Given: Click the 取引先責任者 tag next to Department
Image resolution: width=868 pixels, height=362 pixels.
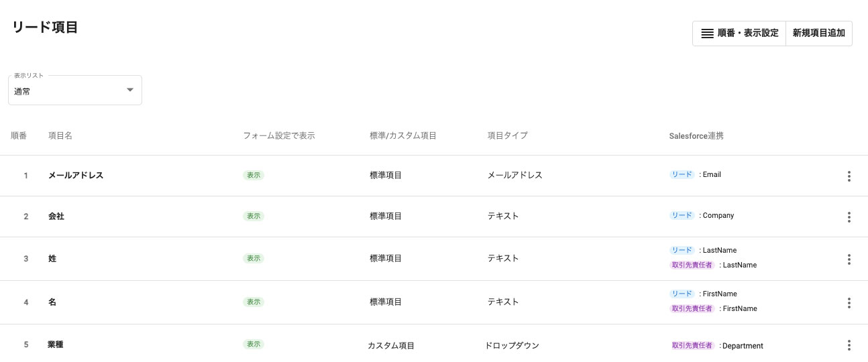Looking at the screenshot, I should 693,346.
